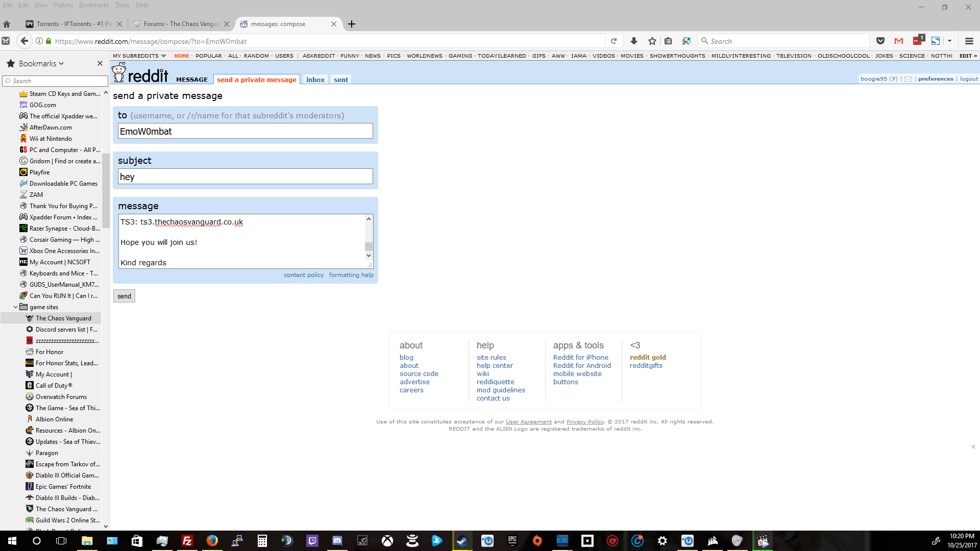The width and height of the screenshot is (980, 551).
Task: Open Steam from the Windows taskbar
Action: [x=462, y=541]
